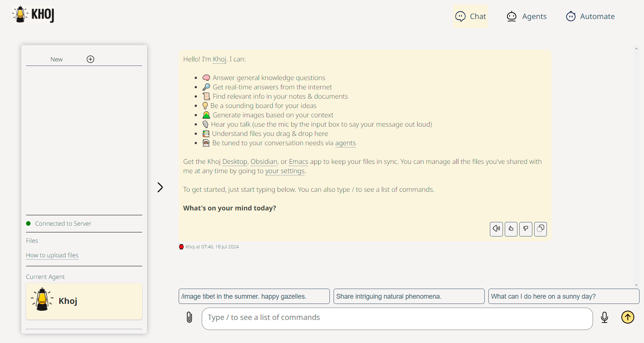The height and width of the screenshot is (343, 644).
Task: Open the Automate tab
Action: [590, 16]
